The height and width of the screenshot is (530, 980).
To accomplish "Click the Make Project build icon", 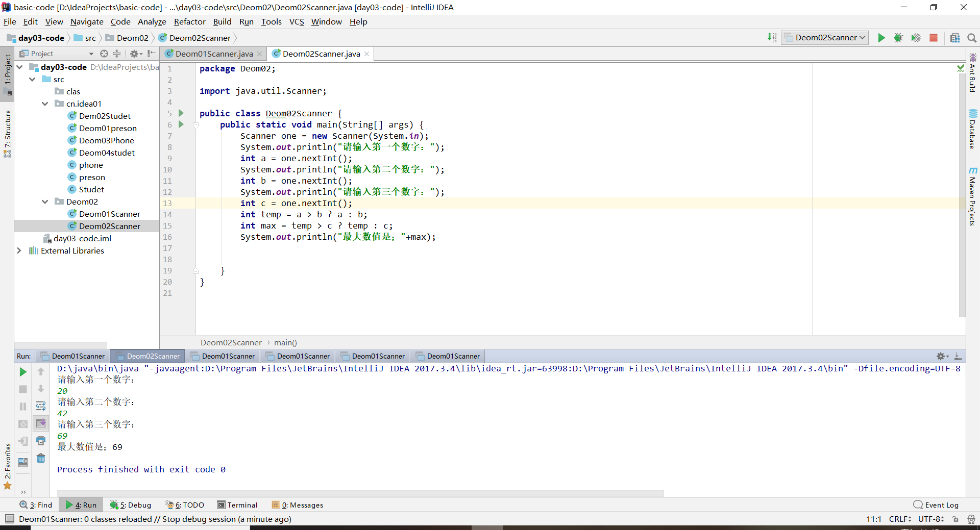I will coord(772,38).
